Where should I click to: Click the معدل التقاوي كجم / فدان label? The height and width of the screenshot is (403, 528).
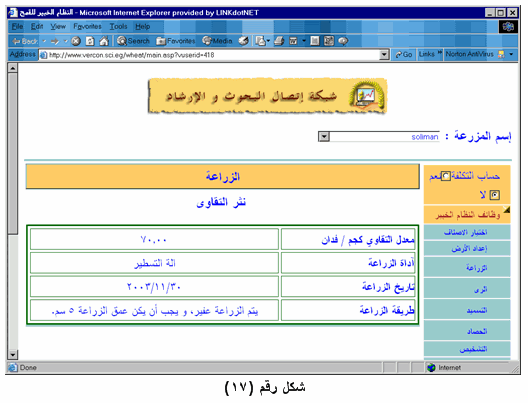pos(368,240)
